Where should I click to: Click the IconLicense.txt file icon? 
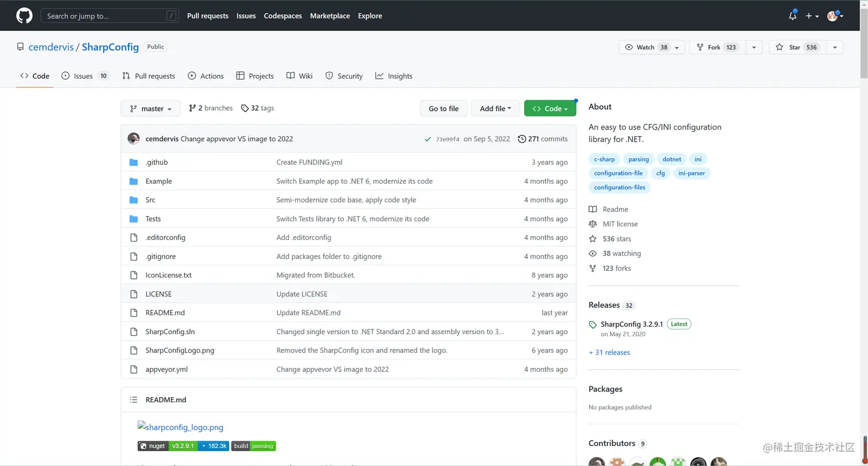134,275
